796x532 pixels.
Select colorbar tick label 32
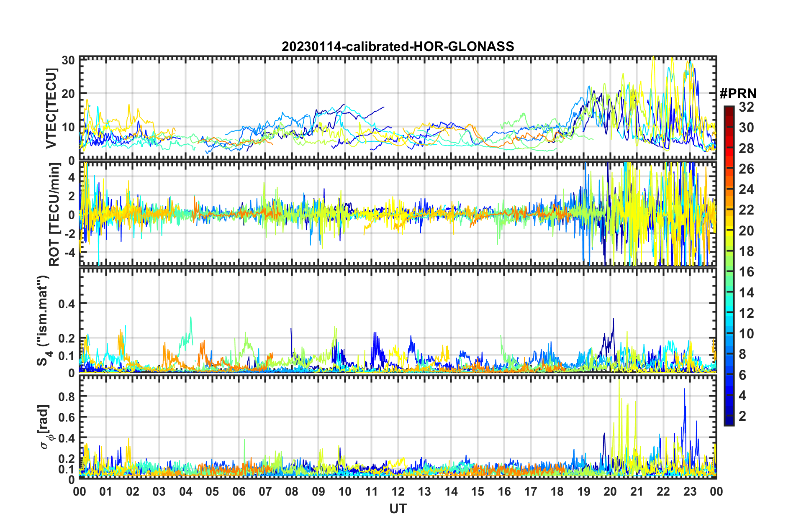pos(746,107)
